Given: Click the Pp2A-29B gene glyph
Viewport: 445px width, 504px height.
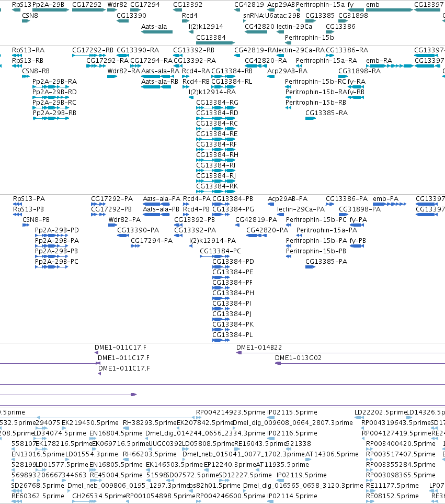Looking at the screenshot, I should [x=51, y=10].
